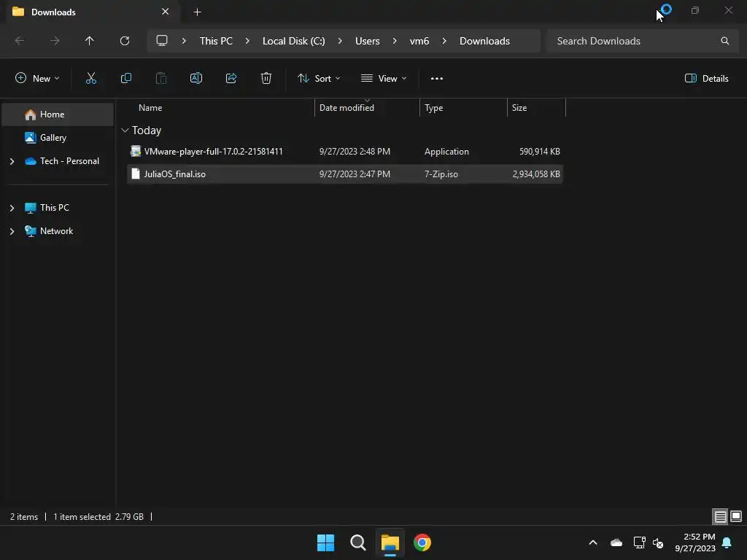Launch Google Chrome from the taskbar
This screenshot has width=747, height=560.
[x=422, y=542]
